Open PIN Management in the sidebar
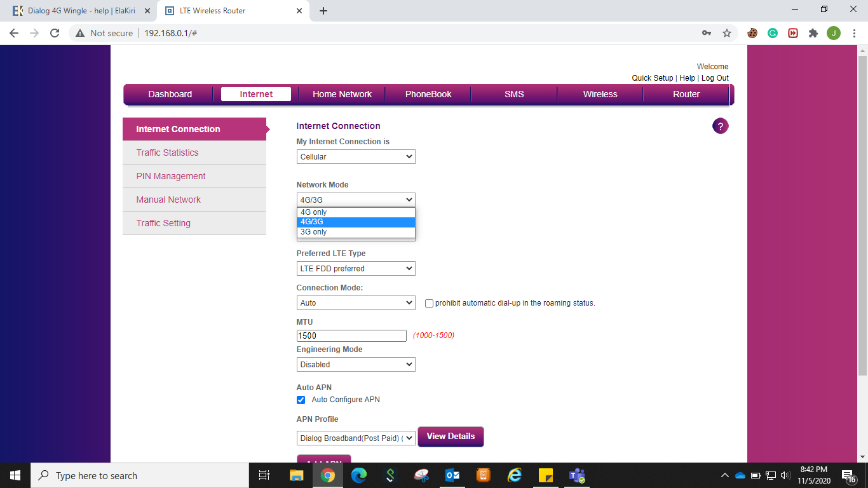The height and width of the screenshot is (488, 868). 194,176
